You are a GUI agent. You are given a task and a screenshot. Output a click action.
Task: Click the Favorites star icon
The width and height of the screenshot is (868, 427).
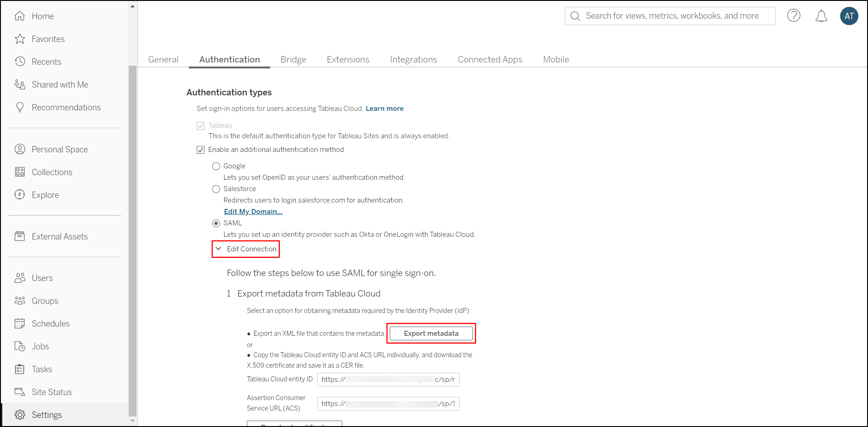[x=20, y=39]
